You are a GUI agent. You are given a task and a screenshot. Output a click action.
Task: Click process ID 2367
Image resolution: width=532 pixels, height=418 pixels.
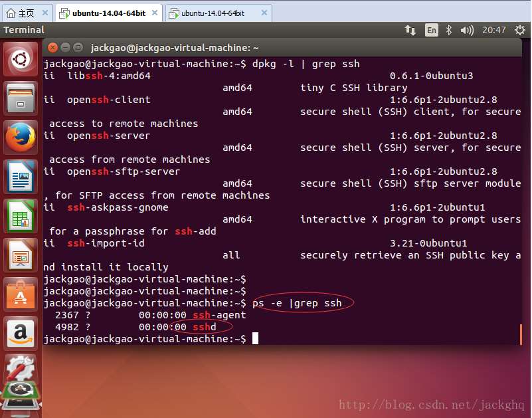pos(67,315)
